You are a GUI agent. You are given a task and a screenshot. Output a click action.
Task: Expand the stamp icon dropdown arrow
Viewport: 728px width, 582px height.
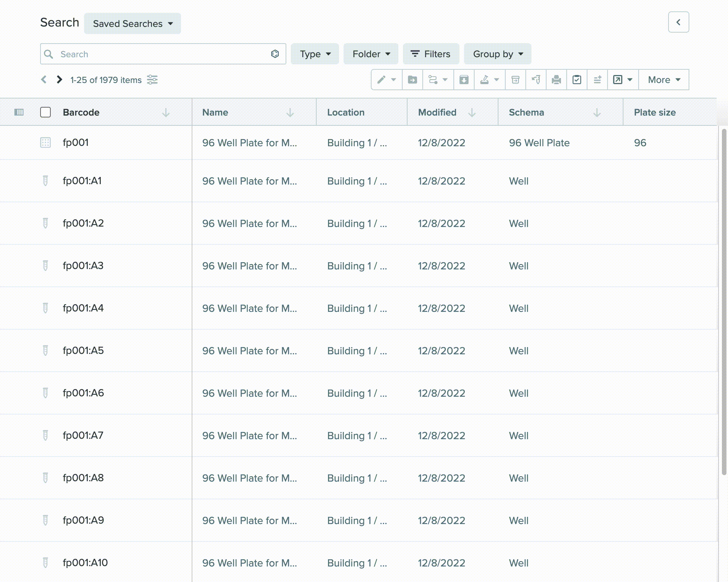(497, 80)
